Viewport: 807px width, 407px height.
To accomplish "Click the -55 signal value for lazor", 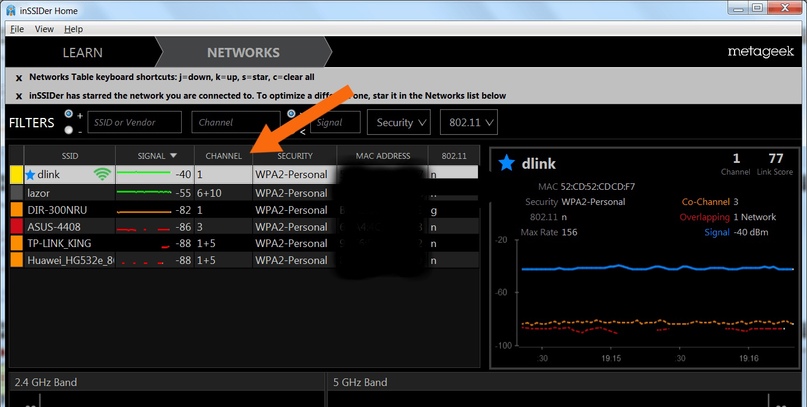I will pos(183,193).
